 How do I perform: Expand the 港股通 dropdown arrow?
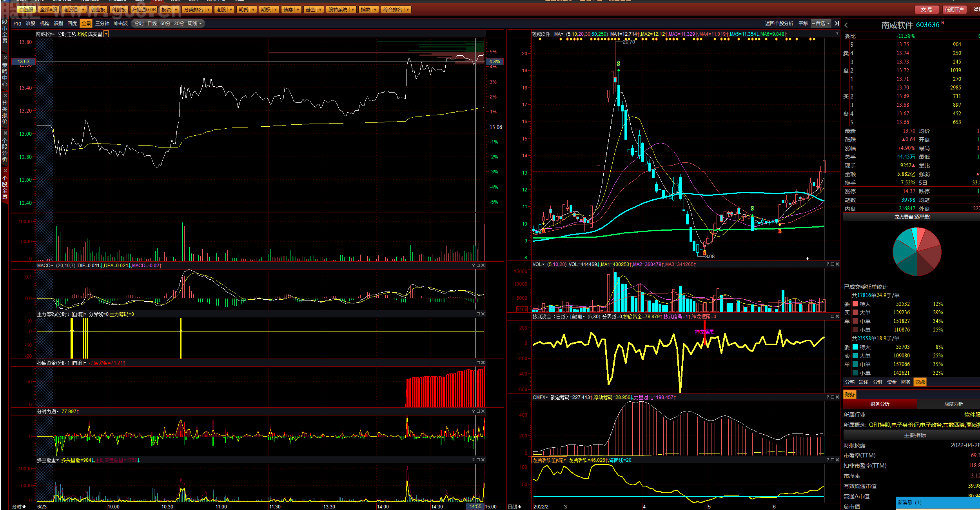pyautogui.click(x=83, y=9)
